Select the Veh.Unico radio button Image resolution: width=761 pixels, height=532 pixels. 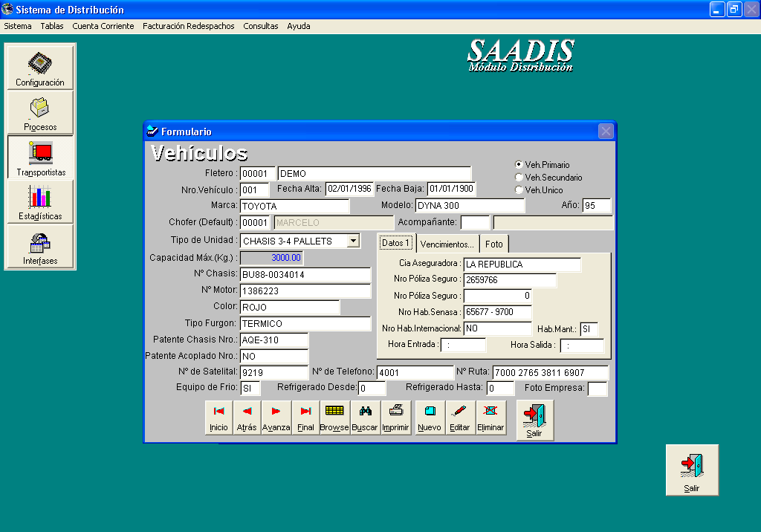coord(519,189)
